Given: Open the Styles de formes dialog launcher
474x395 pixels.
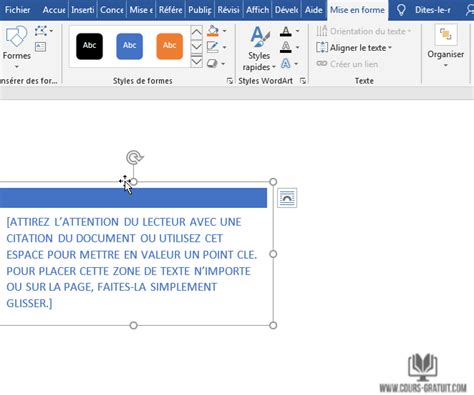Looking at the screenshot, I should 230,81.
